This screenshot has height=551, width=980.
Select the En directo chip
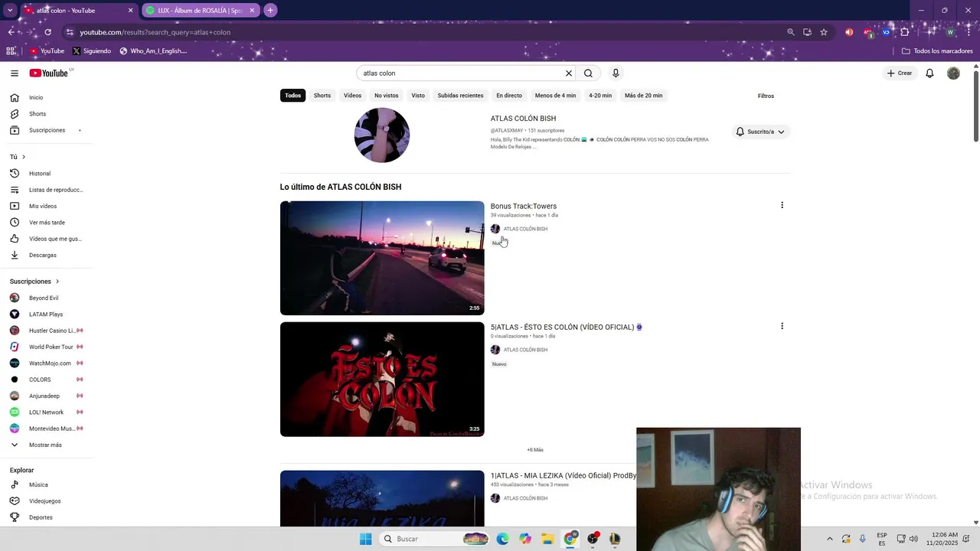click(509, 96)
